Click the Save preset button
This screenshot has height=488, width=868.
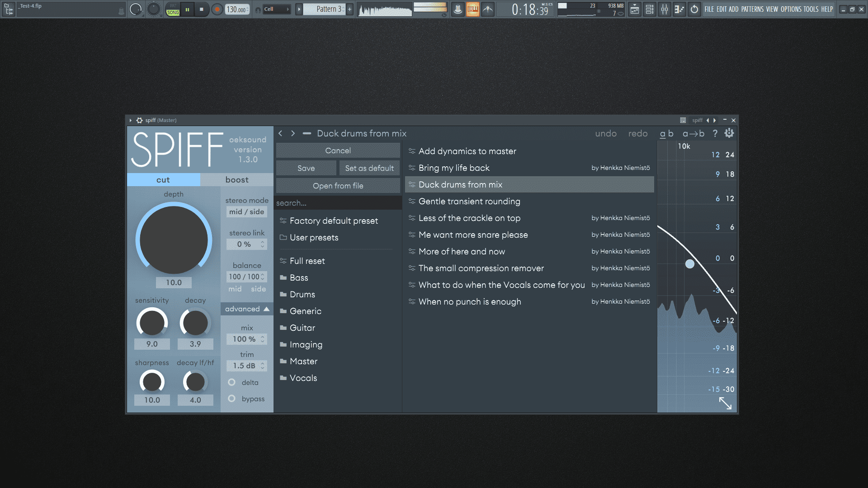[x=306, y=168]
